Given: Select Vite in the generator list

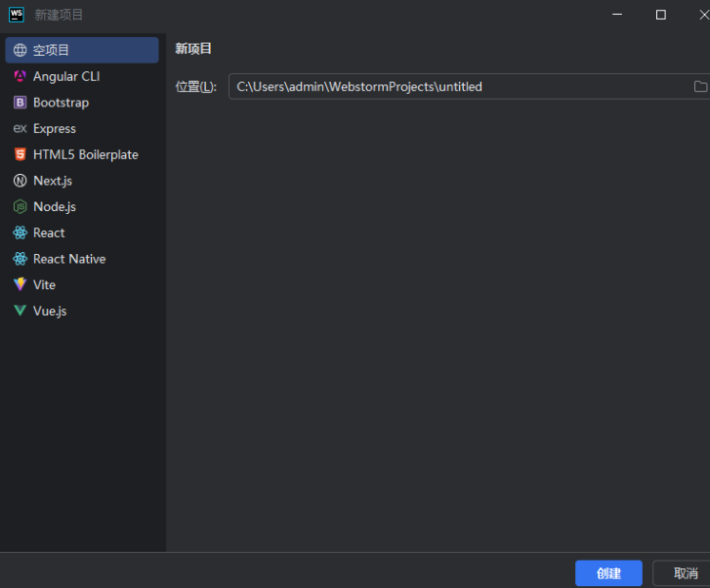Looking at the screenshot, I should 82,284.
